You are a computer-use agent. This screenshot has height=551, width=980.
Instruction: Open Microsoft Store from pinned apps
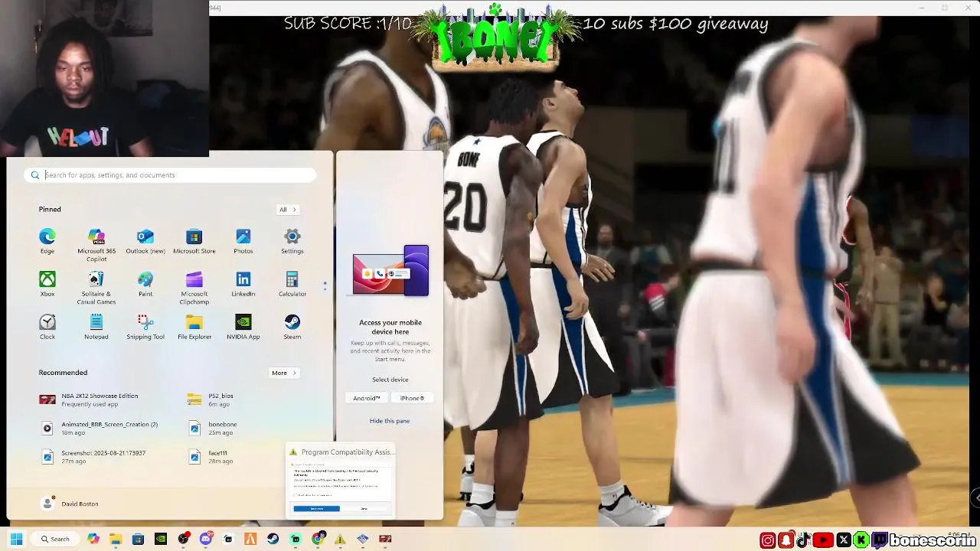pyautogui.click(x=194, y=241)
